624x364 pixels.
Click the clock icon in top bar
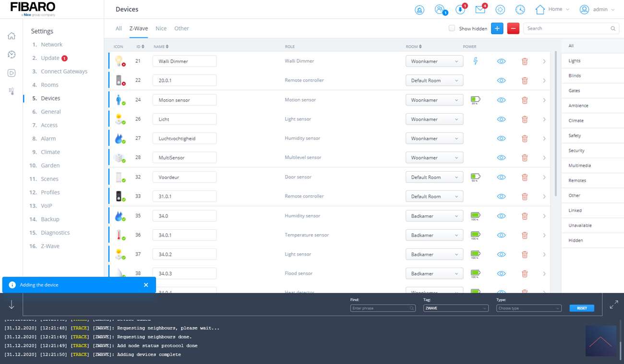(520, 10)
